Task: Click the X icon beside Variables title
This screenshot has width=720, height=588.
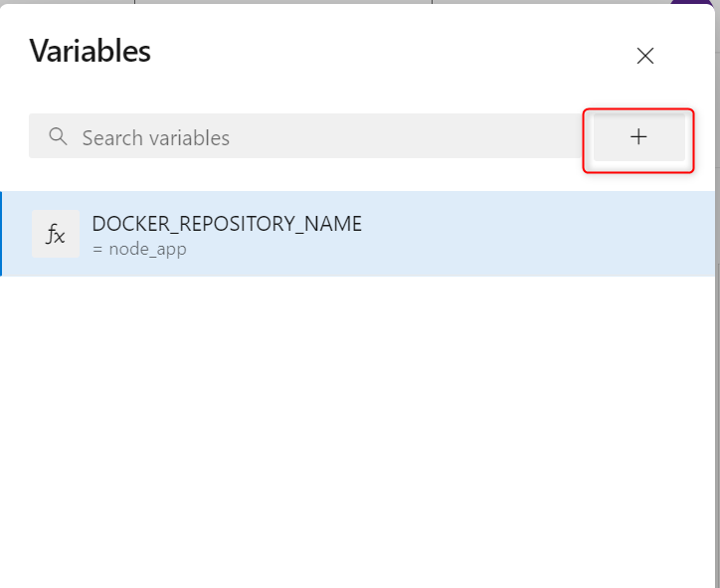Action: tap(645, 56)
